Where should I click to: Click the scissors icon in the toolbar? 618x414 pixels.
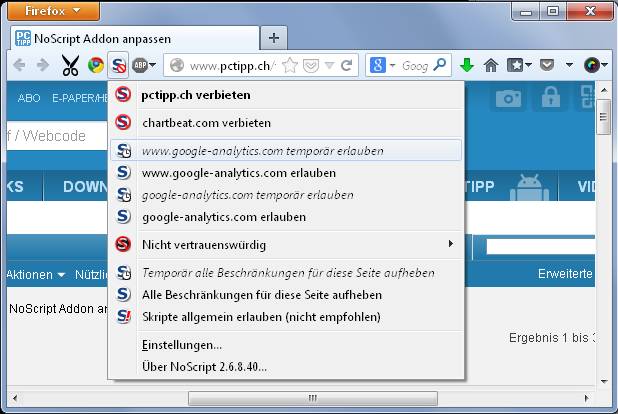(71, 65)
